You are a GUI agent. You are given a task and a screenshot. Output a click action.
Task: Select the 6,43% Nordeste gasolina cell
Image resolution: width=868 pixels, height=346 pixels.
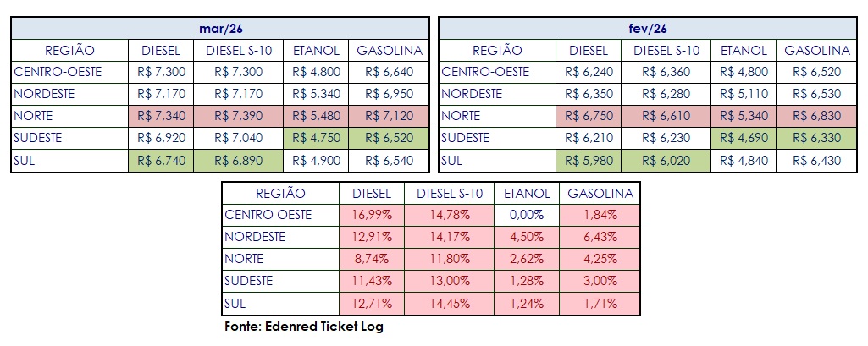pos(599,237)
